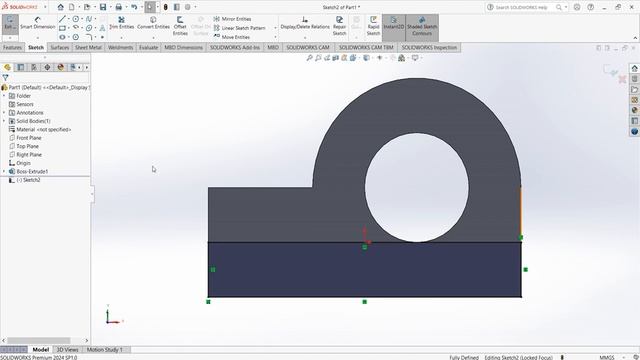Click Linear Sketch Pattern
Image resolution: width=640 pixels, height=360 pixels.
[x=240, y=28]
